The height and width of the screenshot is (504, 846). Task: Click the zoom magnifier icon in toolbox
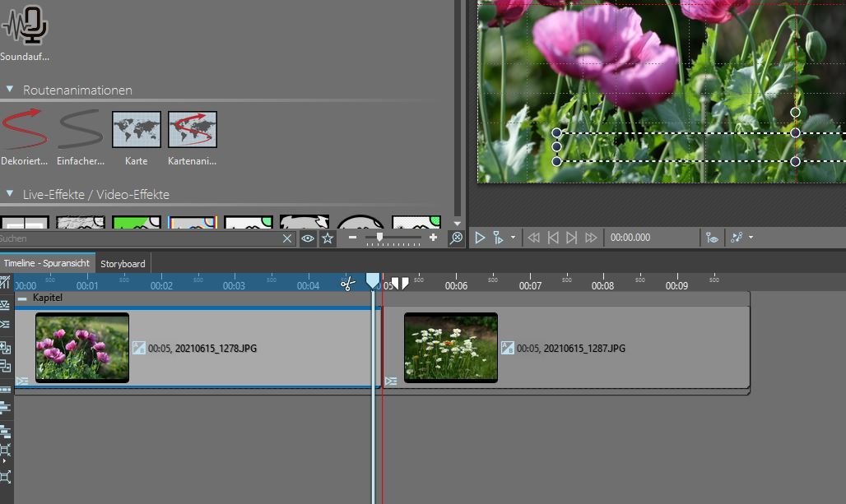455,238
